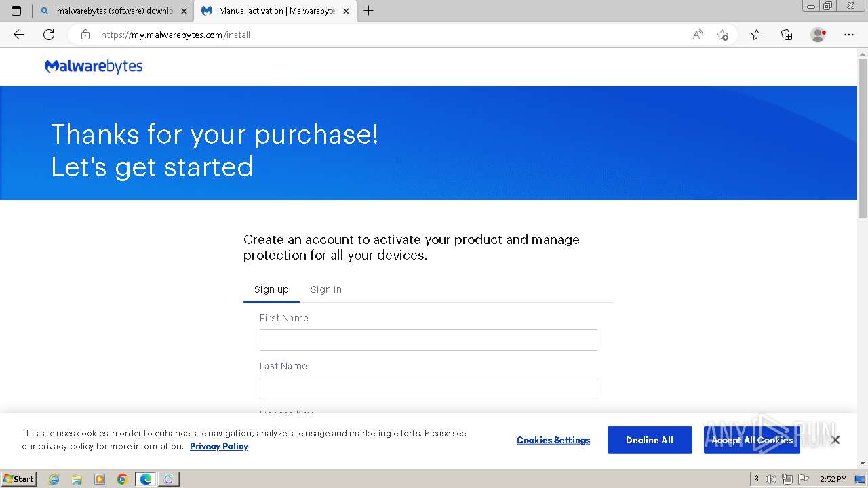Screen dimensions: 868x488
Task: Open Action Center flag icon
Action: tap(804, 479)
